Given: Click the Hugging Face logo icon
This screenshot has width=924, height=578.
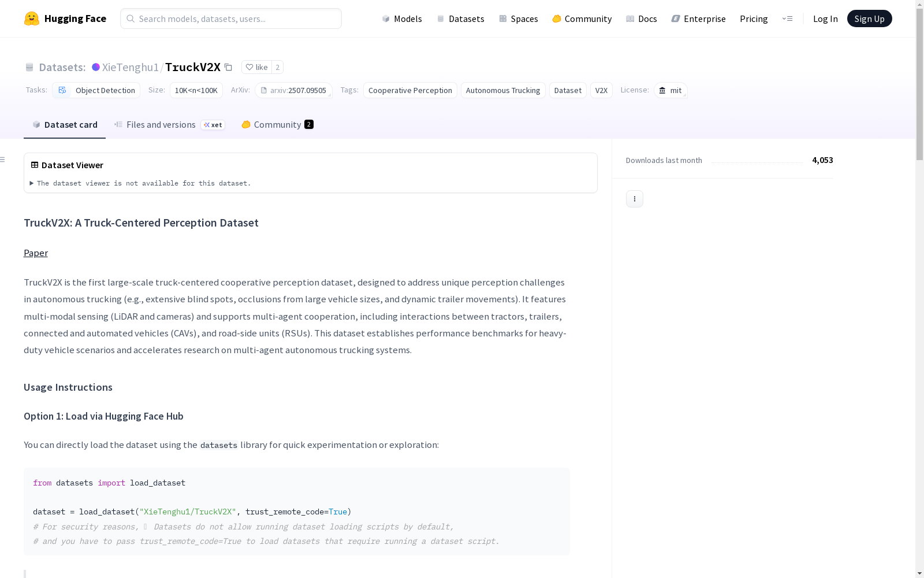Looking at the screenshot, I should 32,18.
